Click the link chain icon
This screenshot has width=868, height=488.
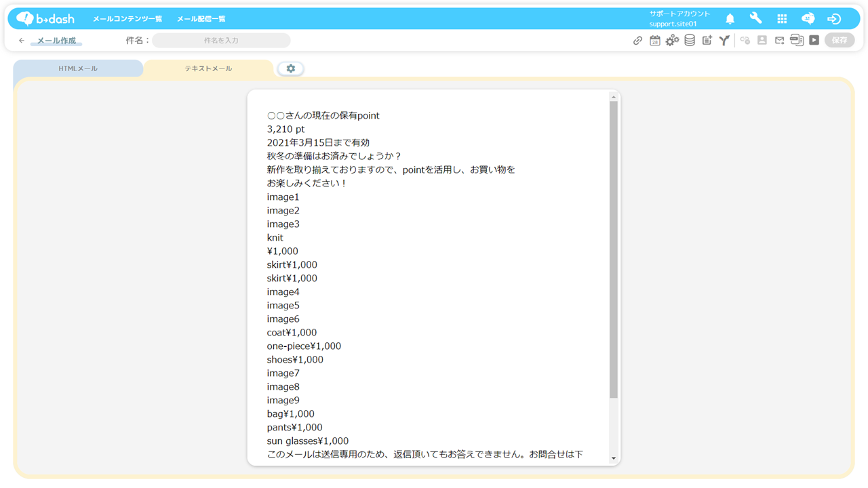click(637, 41)
